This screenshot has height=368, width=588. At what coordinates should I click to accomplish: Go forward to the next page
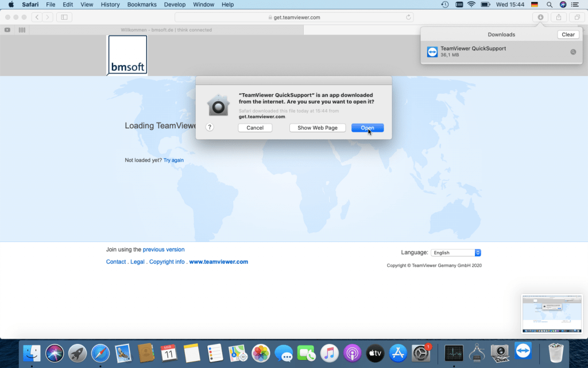(47, 17)
